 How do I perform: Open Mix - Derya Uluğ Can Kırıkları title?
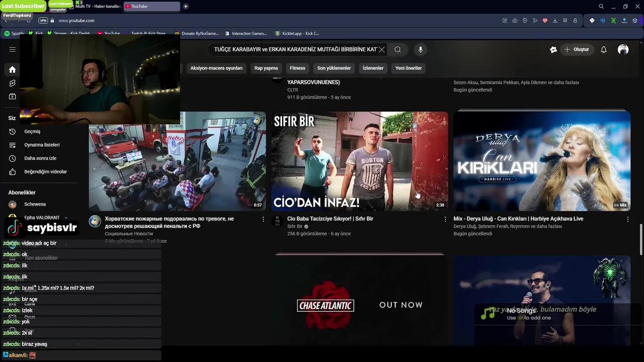(x=518, y=219)
